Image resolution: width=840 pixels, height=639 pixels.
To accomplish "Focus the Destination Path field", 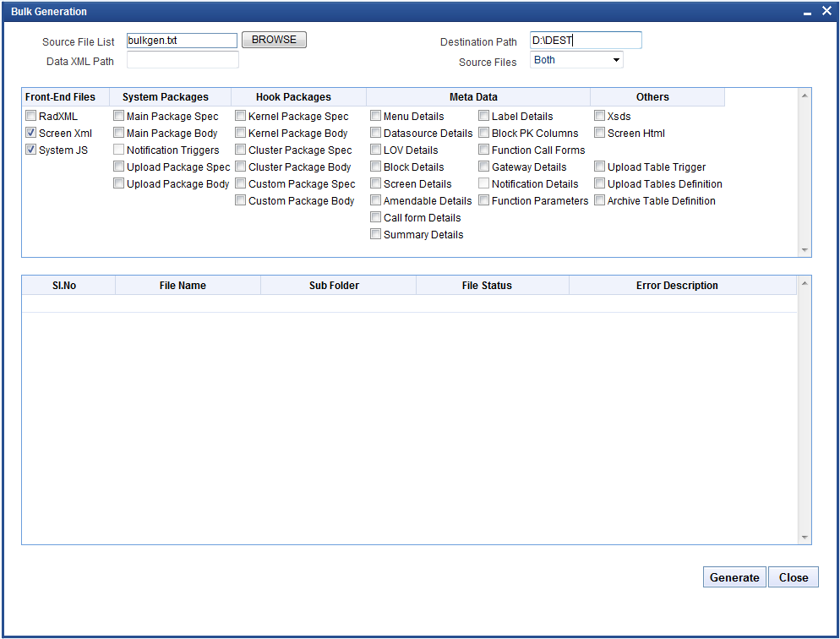I will pyautogui.click(x=586, y=41).
